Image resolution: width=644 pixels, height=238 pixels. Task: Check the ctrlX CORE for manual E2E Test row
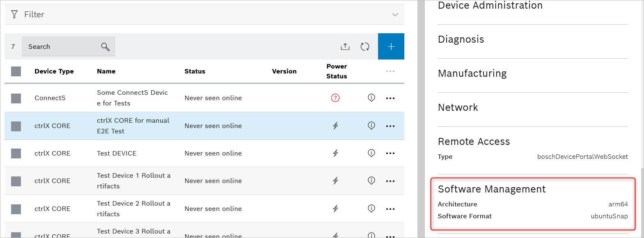pyautogui.click(x=16, y=126)
